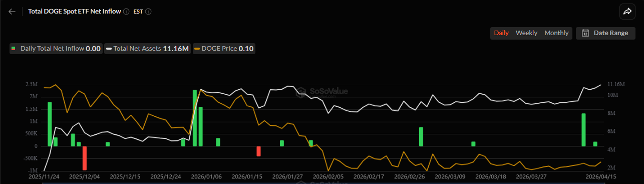This screenshot has width=644, height=184.
Task: Click the 2025/11/24 date axis label
Action: 44,176
